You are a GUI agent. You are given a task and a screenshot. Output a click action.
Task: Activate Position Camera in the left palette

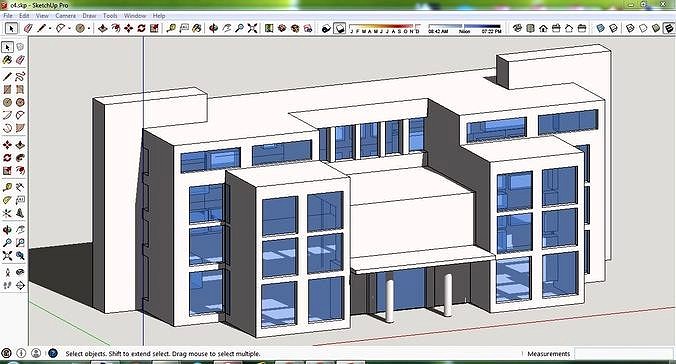pos(7,273)
